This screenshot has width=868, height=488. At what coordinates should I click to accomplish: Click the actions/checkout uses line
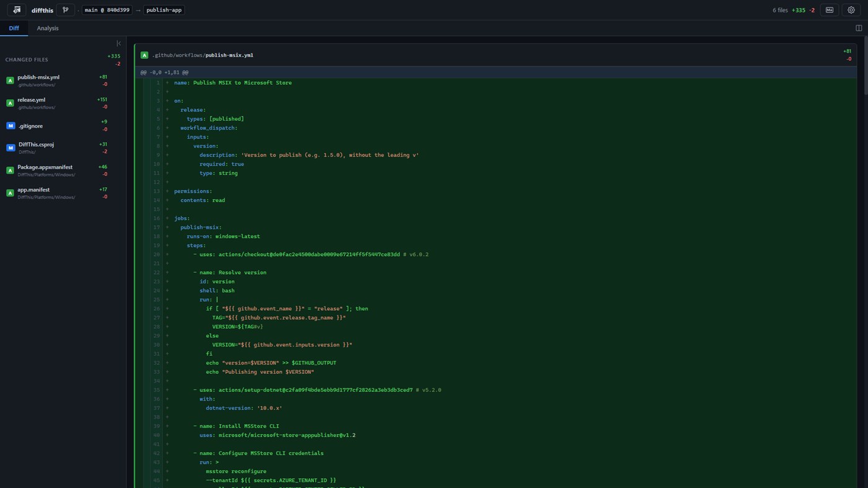click(311, 254)
